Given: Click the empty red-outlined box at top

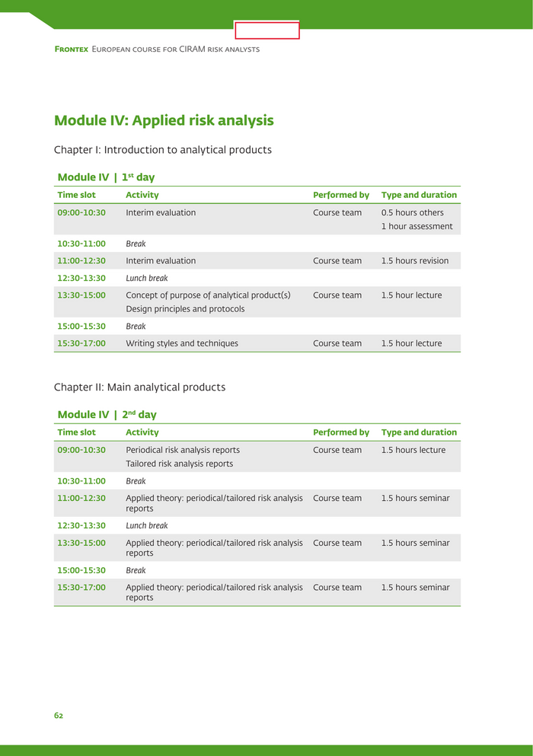Looking at the screenshot, I should pos(266,30).
